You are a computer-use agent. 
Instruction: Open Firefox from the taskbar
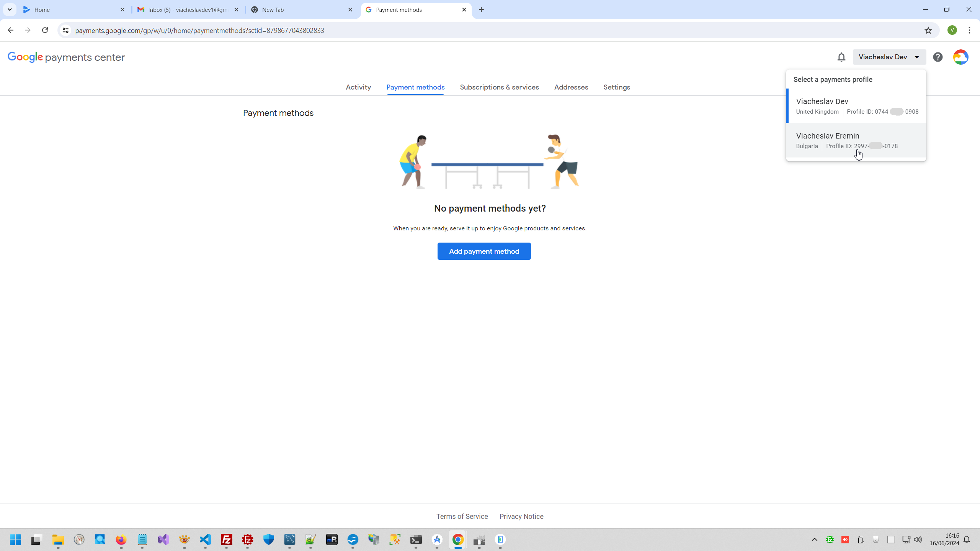(121, 540)
